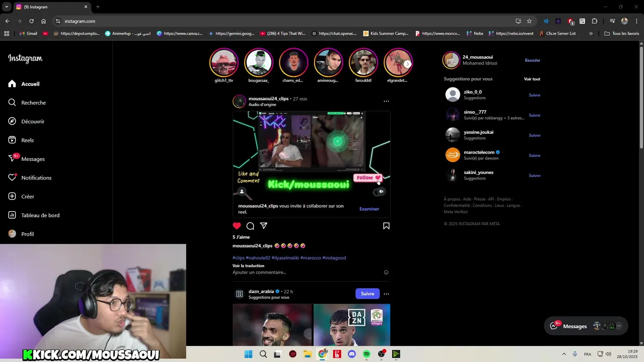
Task: Close the Instagram tab
Action: click(x=86, y=7)
